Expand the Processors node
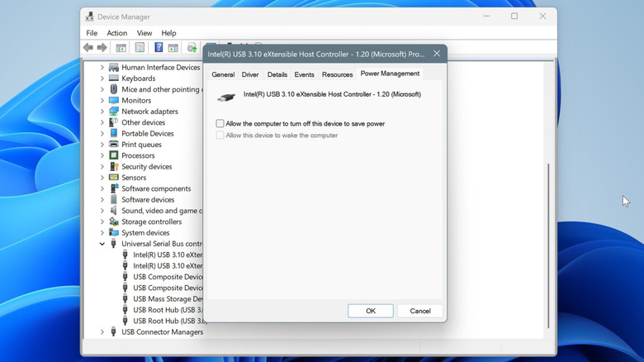This screenshot has width=644, height=362. click(102, 155)
